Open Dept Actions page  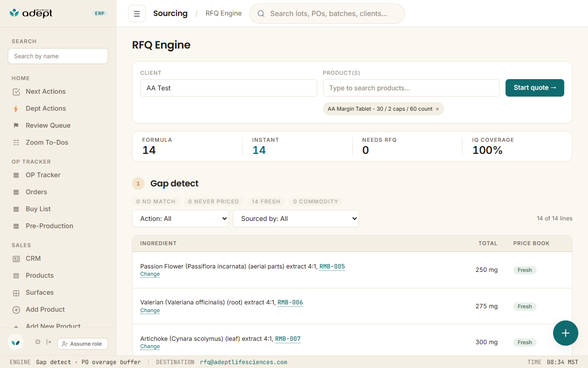tap(46, 108)
